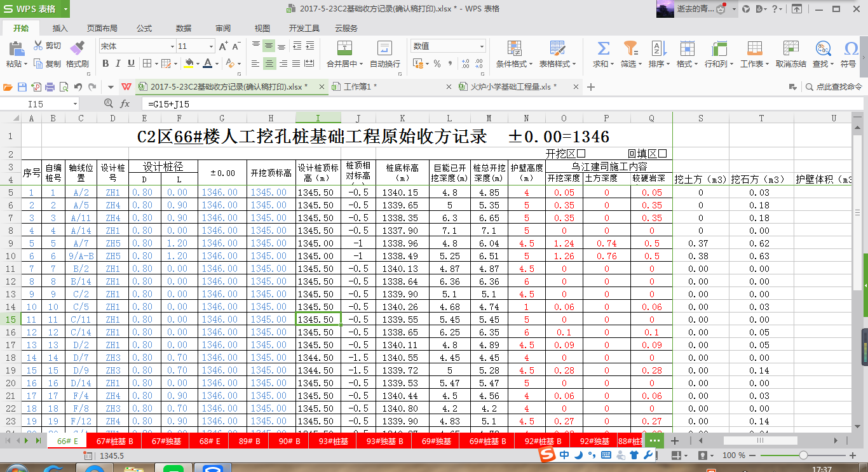Viewport: 868px width, 472px height.
Task: Toggle center horizontal alignment
Action: 269,64
